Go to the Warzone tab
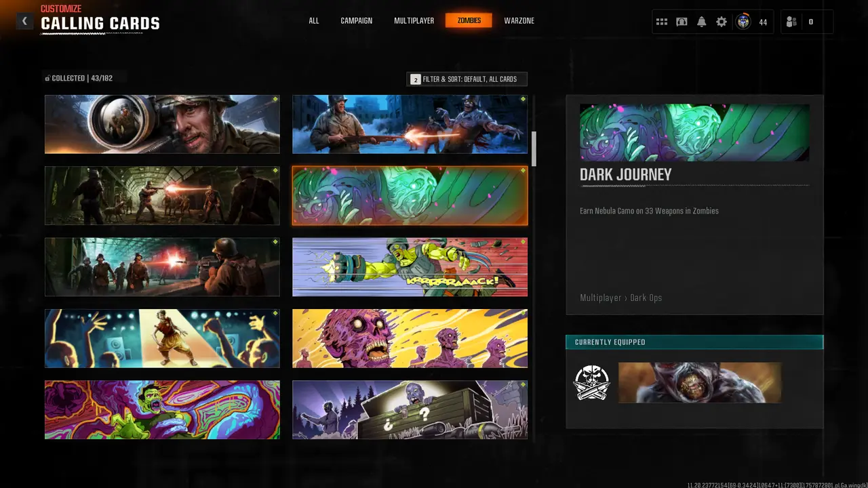This screenshot has width=868, height=488. point(519,21)
